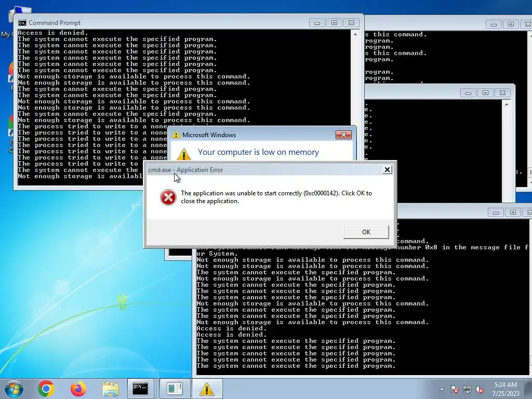Close the Microsoft Windows low memory dialog
Viewport: 532px width, 399px height.
[x=343, y=135]
